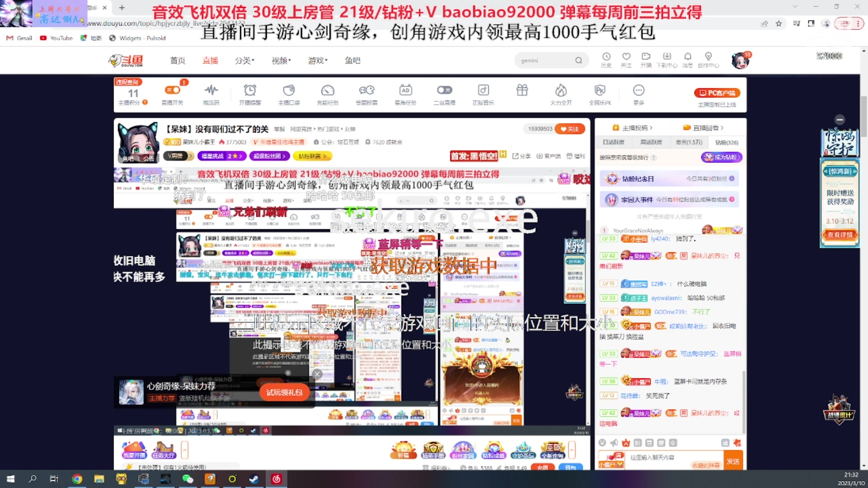868x488 pixels.
Task: Click the 福利 gift link
Action: tap(576, 156)
